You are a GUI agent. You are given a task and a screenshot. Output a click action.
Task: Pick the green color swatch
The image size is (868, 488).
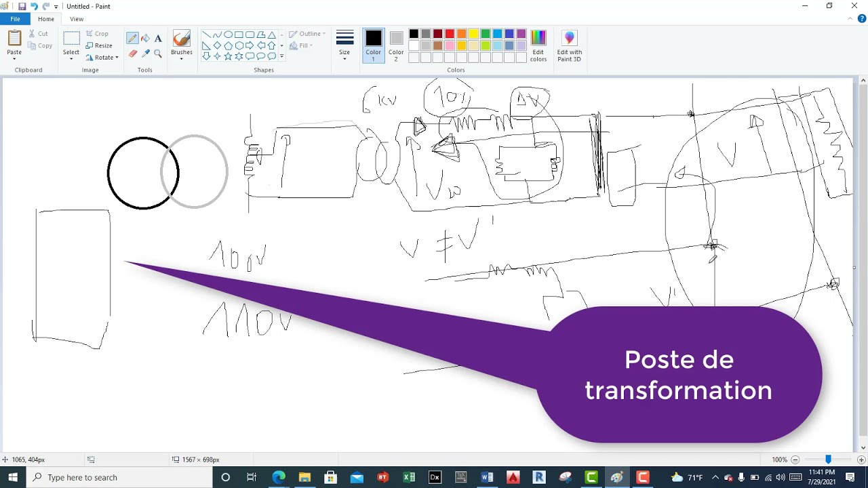pyautogui.click(x=486, y=34)
